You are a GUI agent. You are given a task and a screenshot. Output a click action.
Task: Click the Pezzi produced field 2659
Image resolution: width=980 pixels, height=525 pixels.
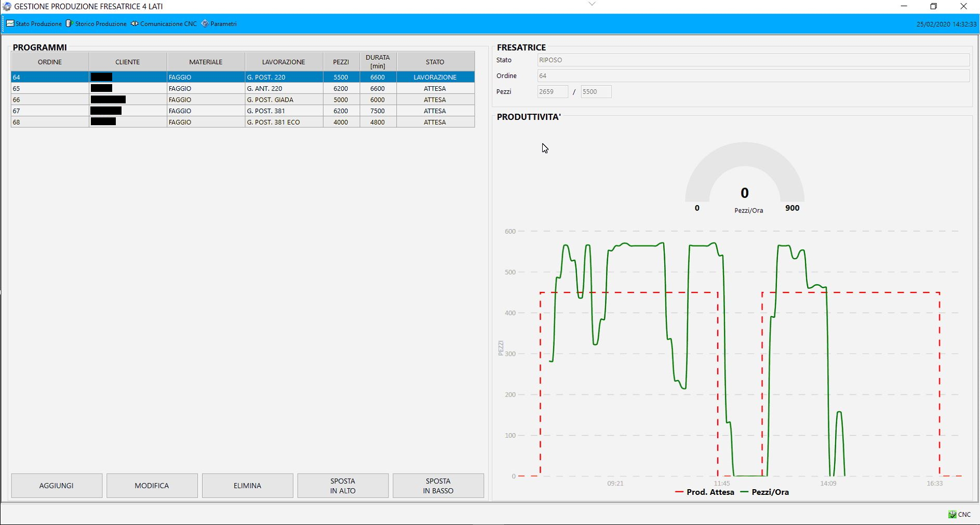pos(553,92)
